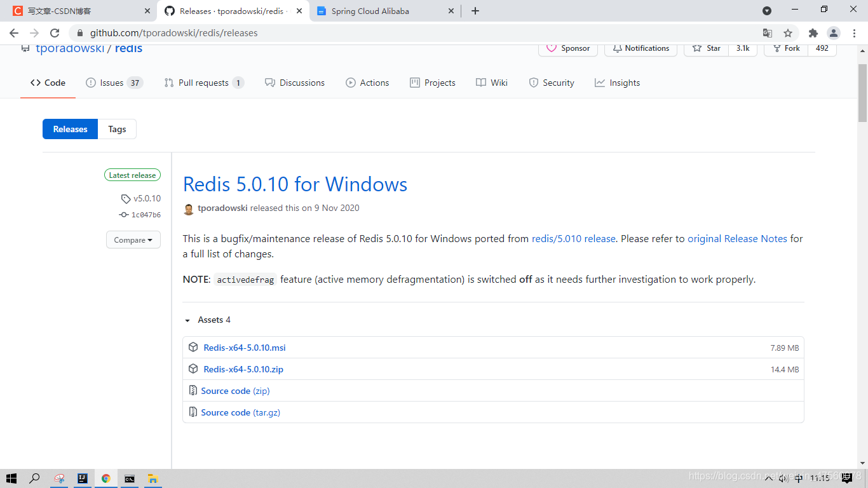Open IntelliJ IDEA from the taskbar
This screenshot has height=488, width=868.
point(82,478)
